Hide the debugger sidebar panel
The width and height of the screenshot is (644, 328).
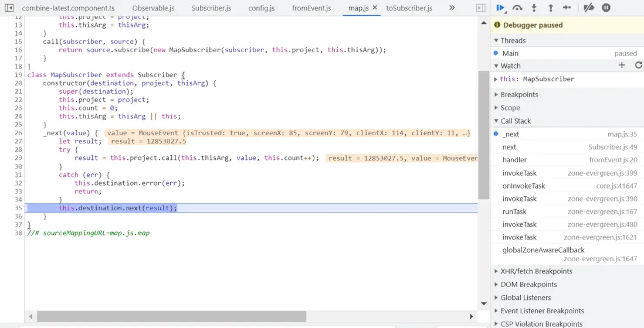(x=480, y=8)
